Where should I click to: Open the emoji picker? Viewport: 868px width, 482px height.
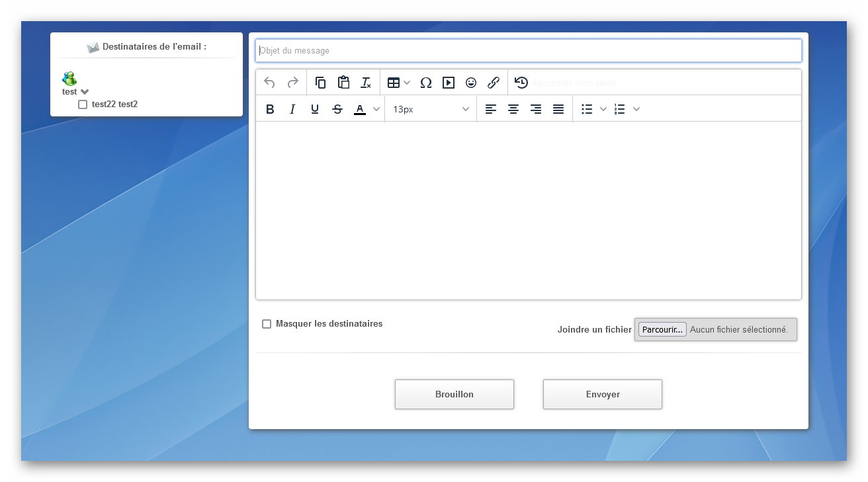pos(471,83)
